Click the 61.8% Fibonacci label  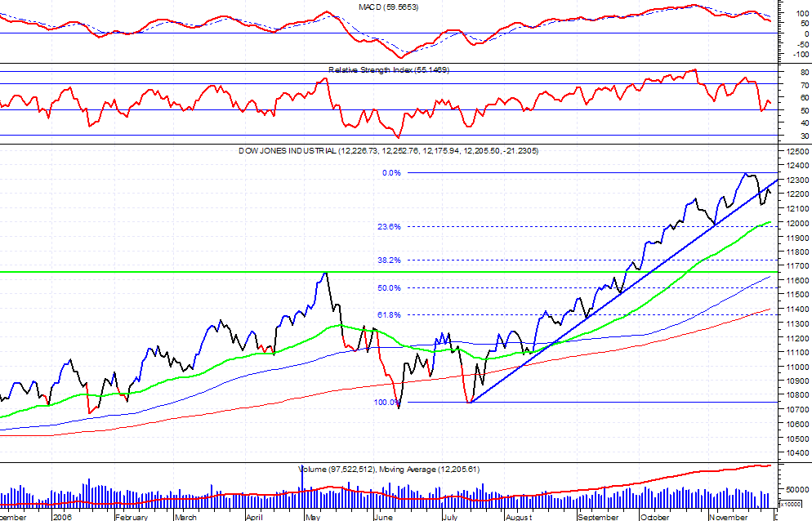tap(389, 315)
